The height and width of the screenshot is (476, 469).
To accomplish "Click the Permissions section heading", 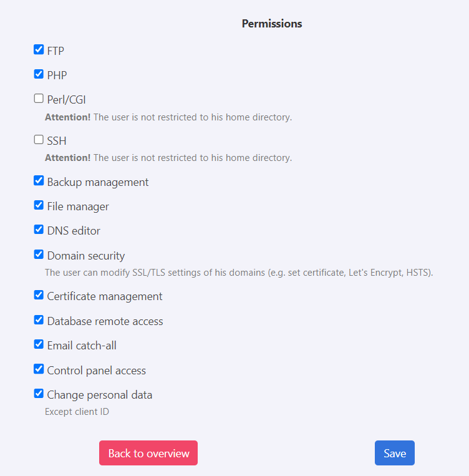I will click(x=272, y=24).
